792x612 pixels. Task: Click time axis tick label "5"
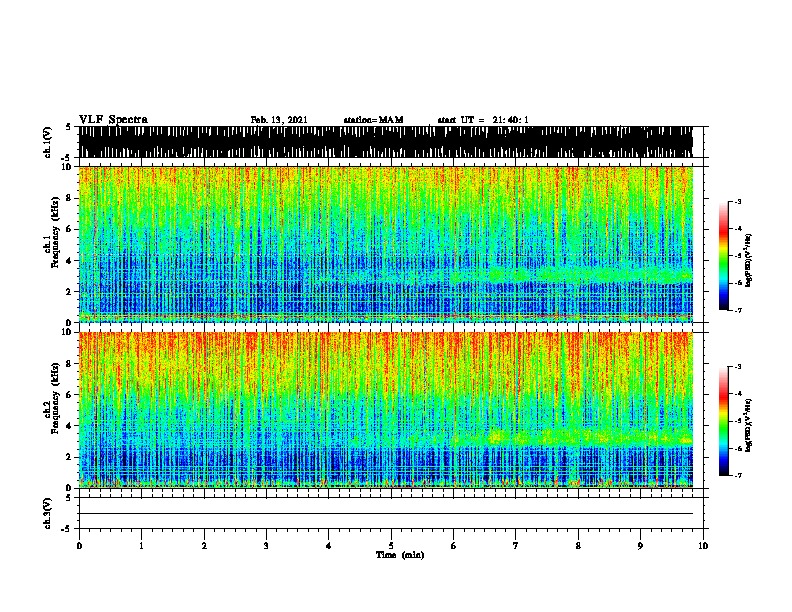point(391,546)
